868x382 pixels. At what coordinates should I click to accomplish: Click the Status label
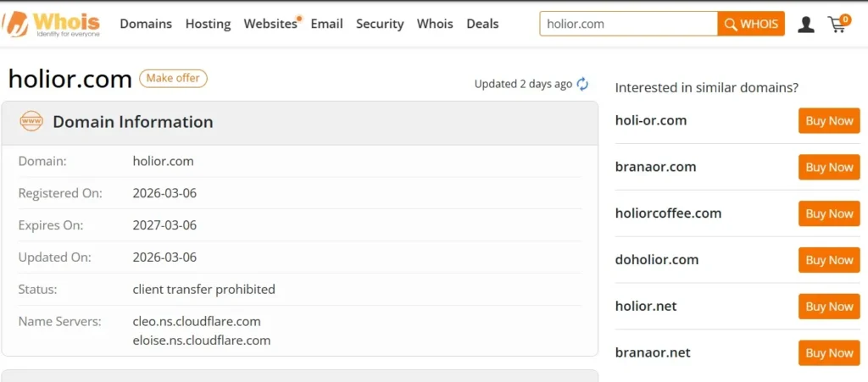[x=37, y=289]
